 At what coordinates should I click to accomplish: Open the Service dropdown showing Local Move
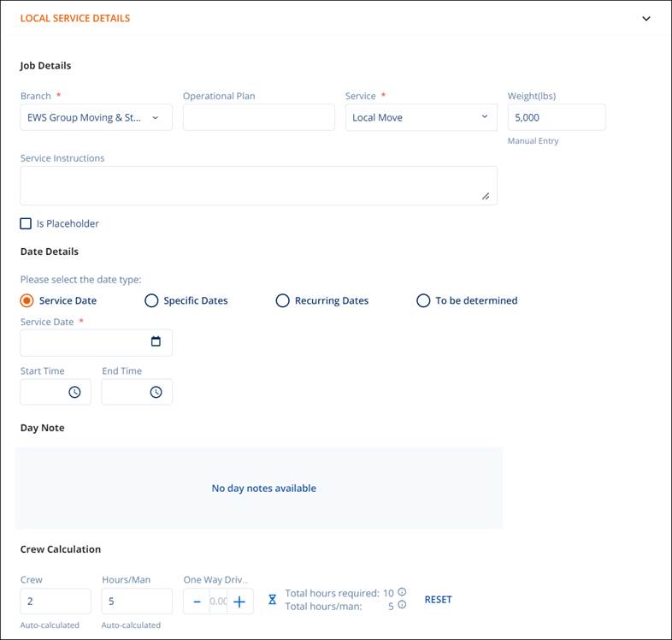point(421,117)
